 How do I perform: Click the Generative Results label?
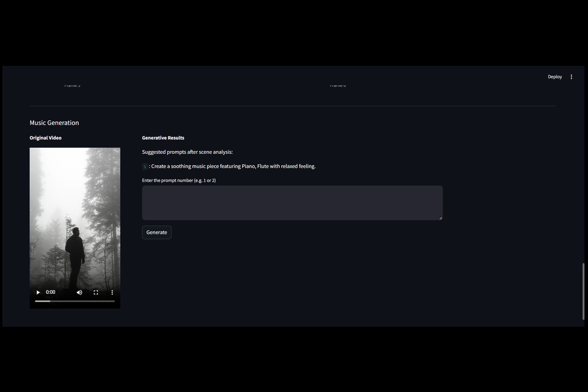[163, 138]
